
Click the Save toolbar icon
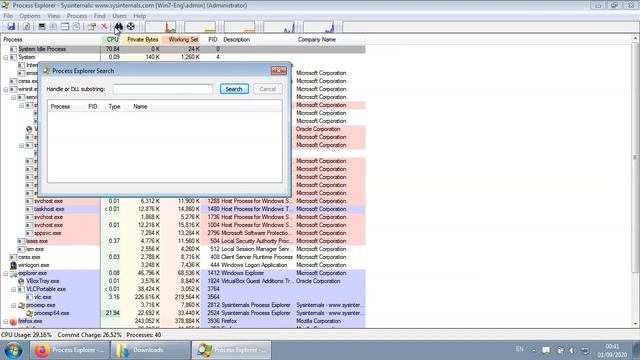coord(11,27)
